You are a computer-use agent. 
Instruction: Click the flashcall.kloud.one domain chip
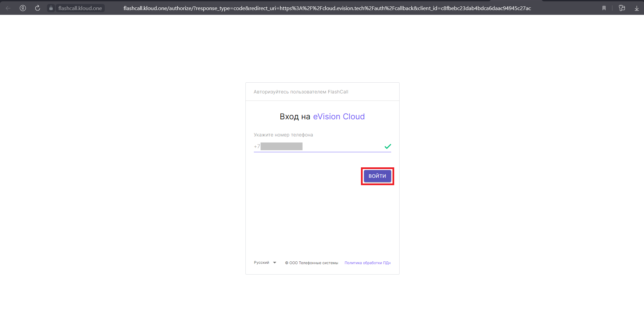coord(80,8)
